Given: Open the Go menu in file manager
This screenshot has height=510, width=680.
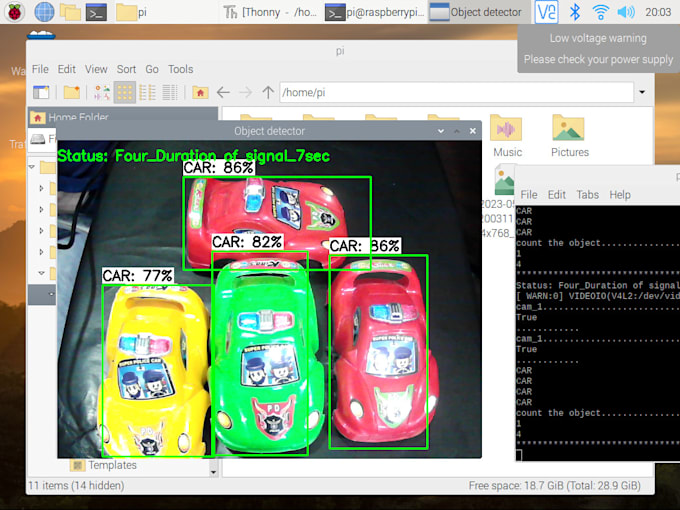Looking at the screenshot, I should 152,69.
